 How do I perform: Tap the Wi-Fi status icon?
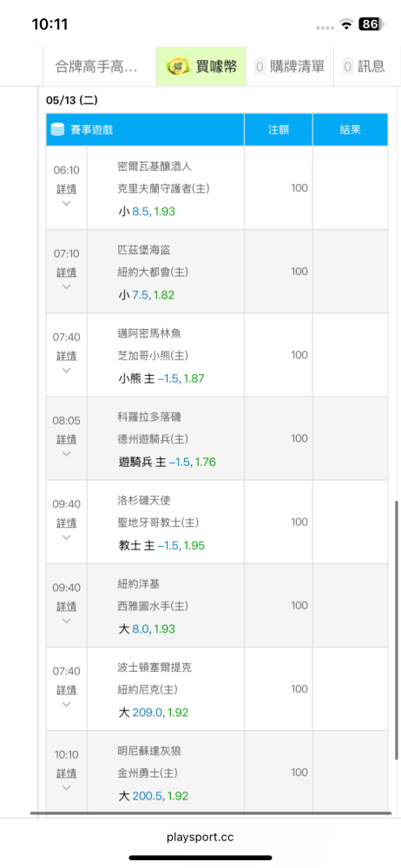(x=346, y=23)
